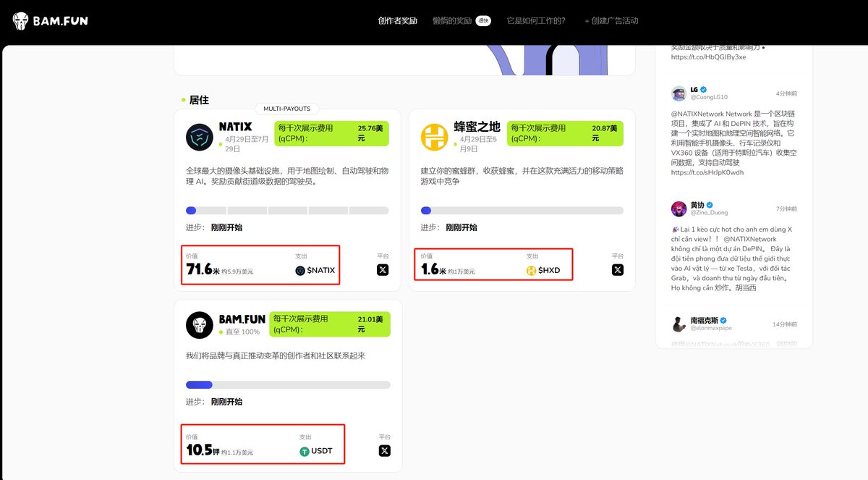Viewport: 868px width, 480px height.
Task: Click the 南福克斯 username in the feed
Action: (704, 320)
